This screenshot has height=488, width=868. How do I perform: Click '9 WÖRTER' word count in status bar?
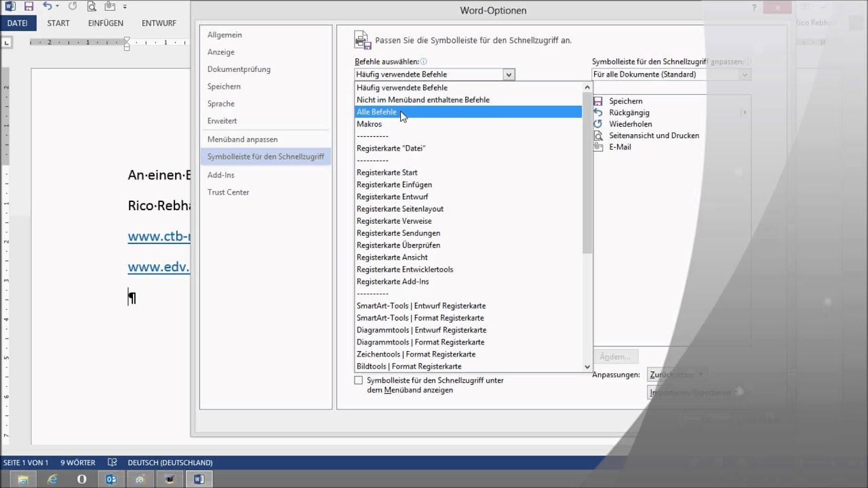[x=78, y=463]
